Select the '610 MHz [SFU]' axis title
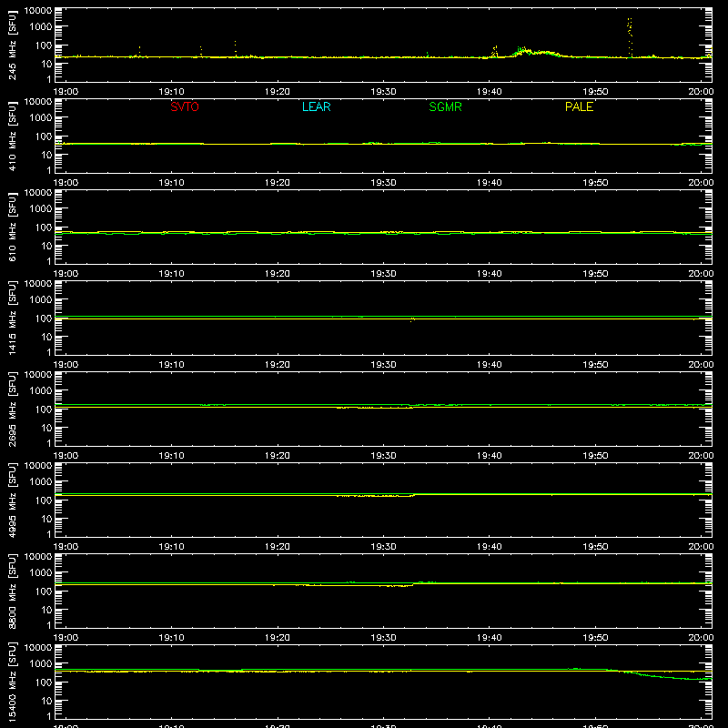The height and width of the screenshot is (728, 728). click(x=13, y=227)
